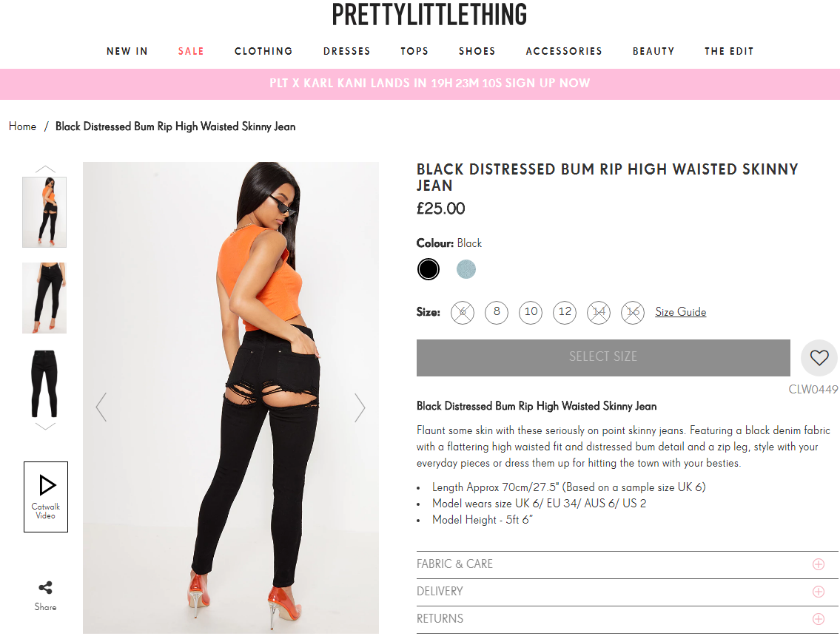Expand the Fabric & Care section

[x=628, y=564]
